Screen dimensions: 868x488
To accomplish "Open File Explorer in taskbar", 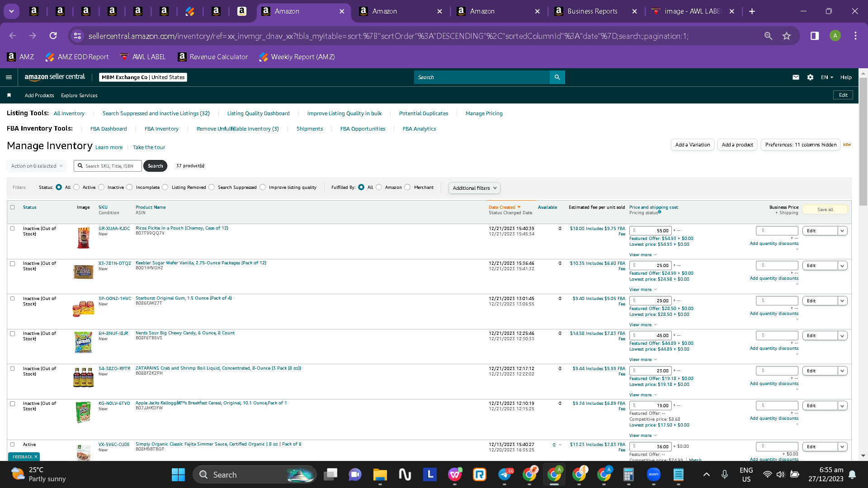I will (380, 474).
